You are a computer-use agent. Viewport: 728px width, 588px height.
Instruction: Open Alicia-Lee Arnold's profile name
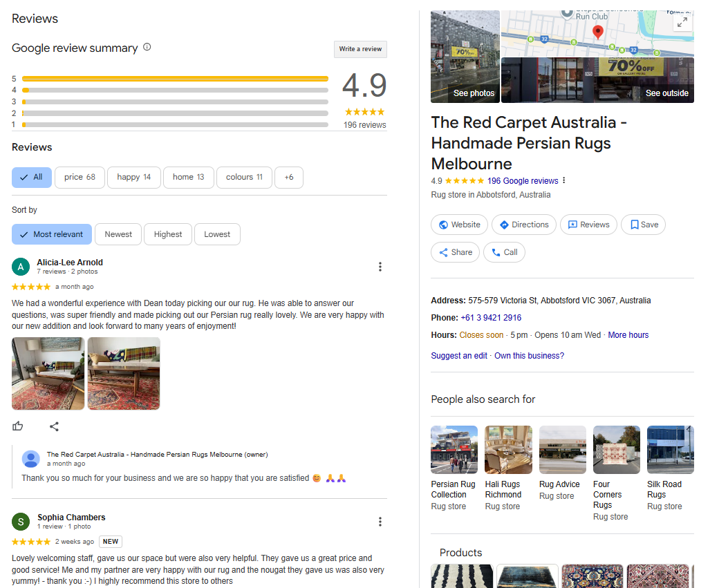pyautogui.click(x=70, y=263)
